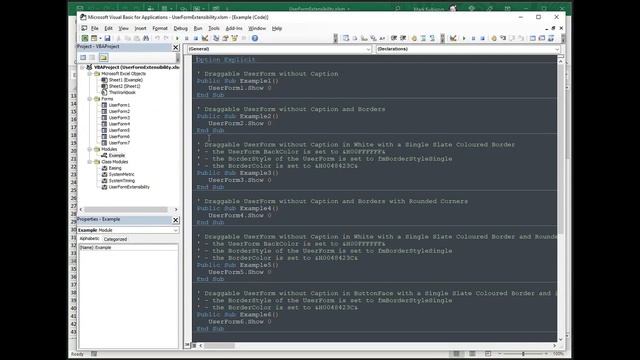
Task: Open the Immediate Window debug icon
Action: pyautogui.click(x=542, y=38)
